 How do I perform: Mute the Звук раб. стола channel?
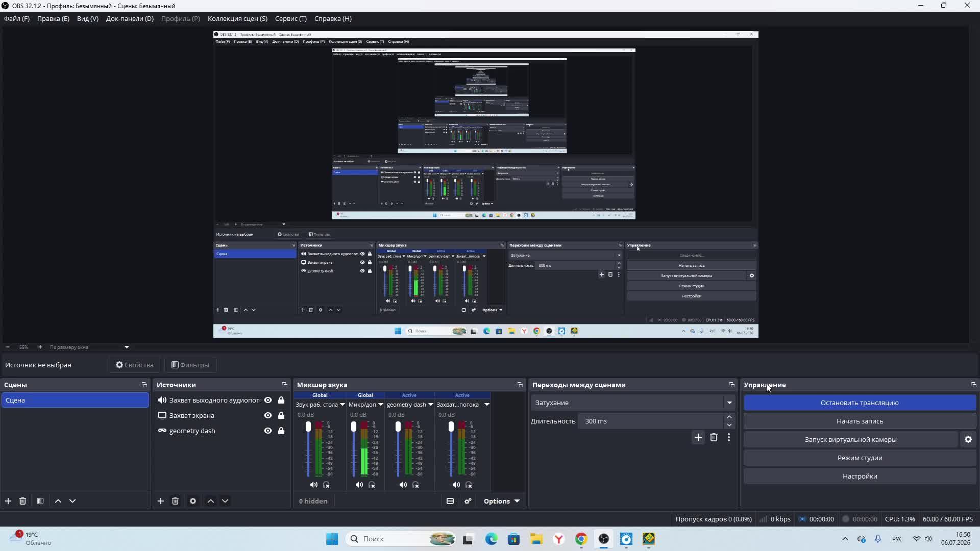[x=314, y=485]
